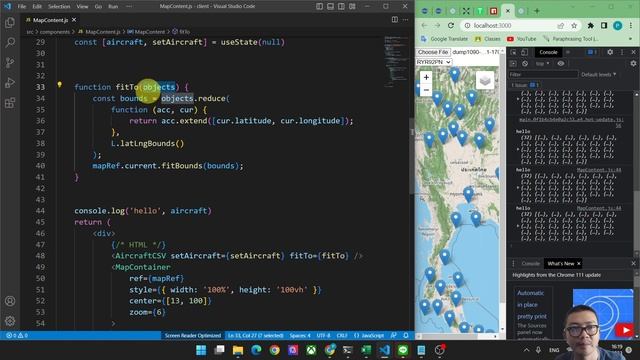Reload the localhost:3000 page in Chrome

451,25
